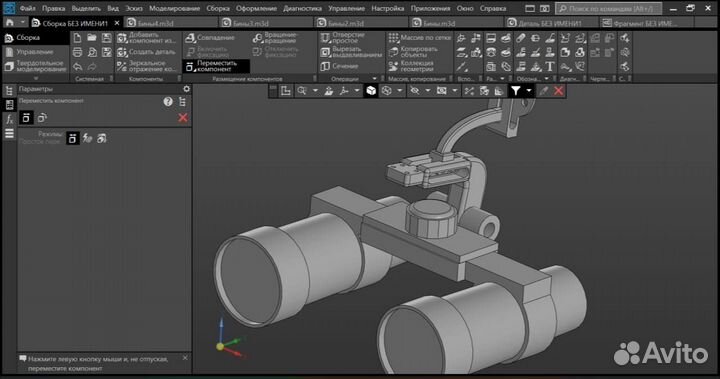Toggle shaded display cube icon
The width and height of the screenshot is (720, 379).
point(371,91)
